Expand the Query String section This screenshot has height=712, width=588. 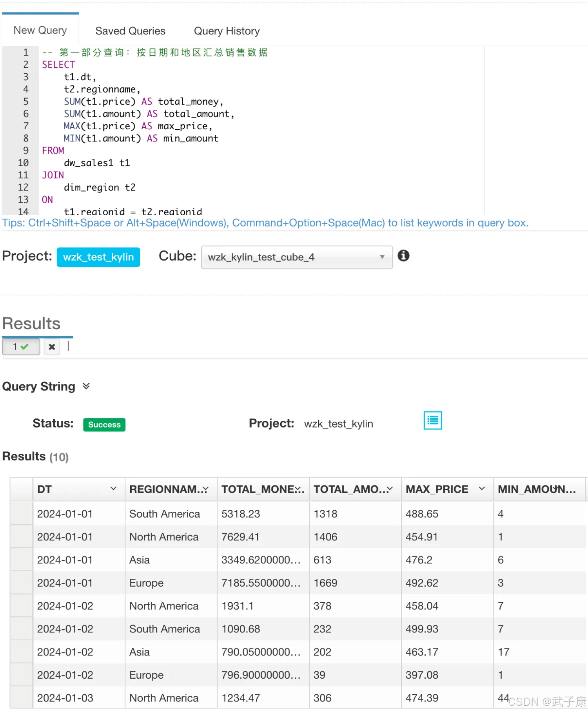tap(86, 386)
